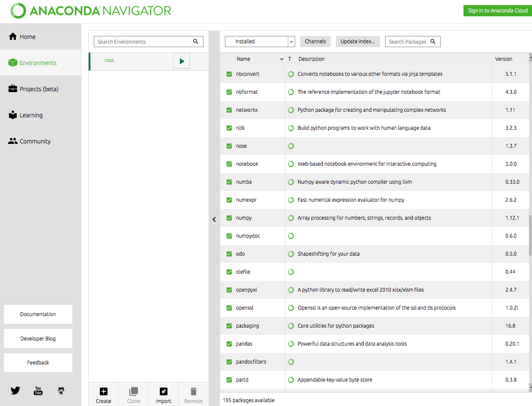
Task: Uncheck the pandas package checkbox
Action: pyautogui.click(x=229, y=344)
